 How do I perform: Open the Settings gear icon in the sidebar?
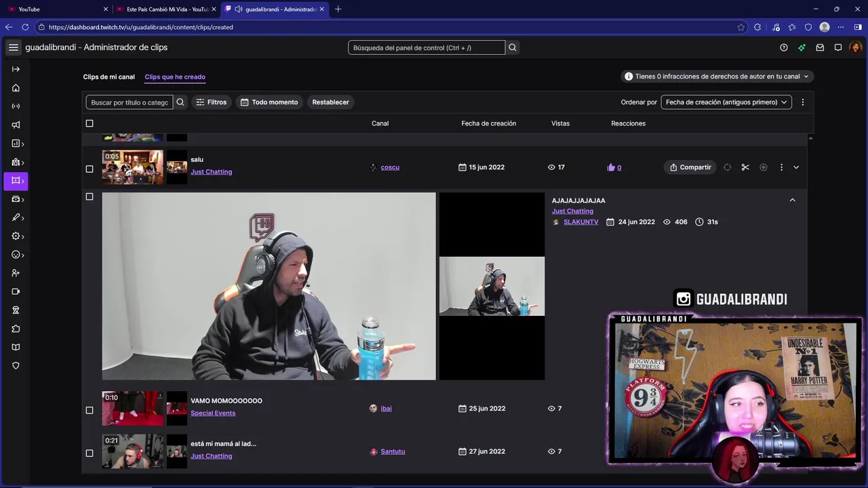pos(16,237)
